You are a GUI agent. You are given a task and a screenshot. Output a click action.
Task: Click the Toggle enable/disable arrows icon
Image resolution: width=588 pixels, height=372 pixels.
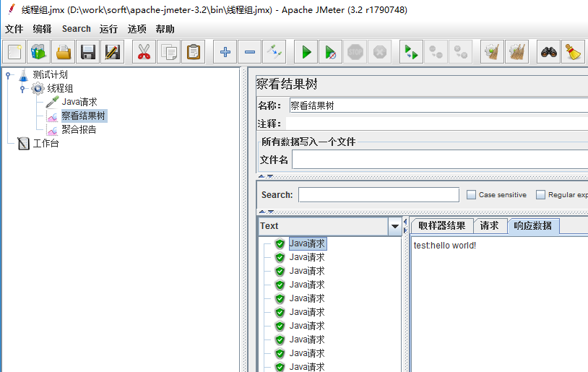pos(274,52)
